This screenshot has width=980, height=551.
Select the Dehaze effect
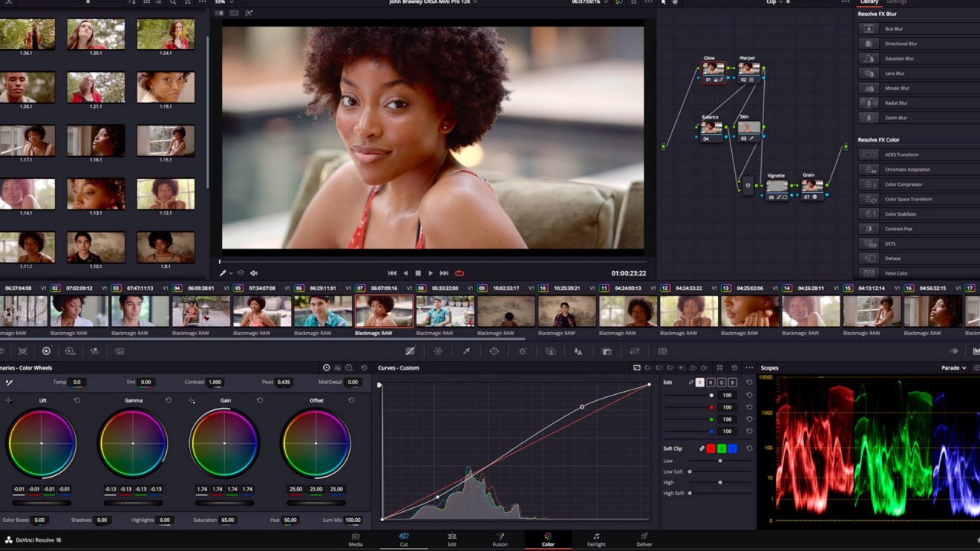(919, 258)
